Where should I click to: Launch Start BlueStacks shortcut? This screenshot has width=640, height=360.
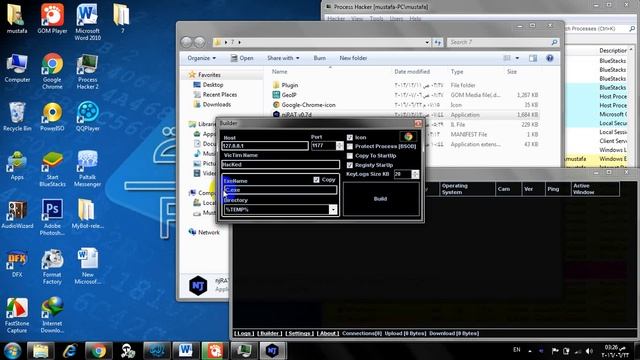pyautogui.click(x=52, y=169)
